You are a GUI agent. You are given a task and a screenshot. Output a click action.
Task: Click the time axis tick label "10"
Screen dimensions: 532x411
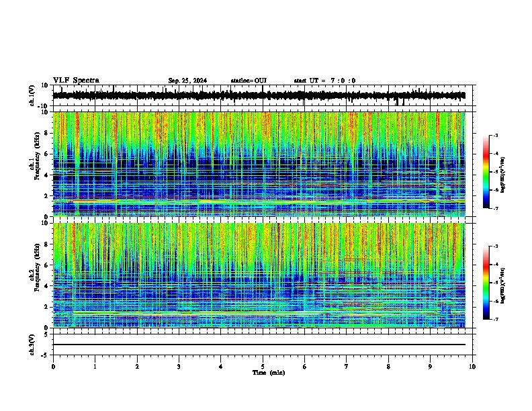point(472,367)
